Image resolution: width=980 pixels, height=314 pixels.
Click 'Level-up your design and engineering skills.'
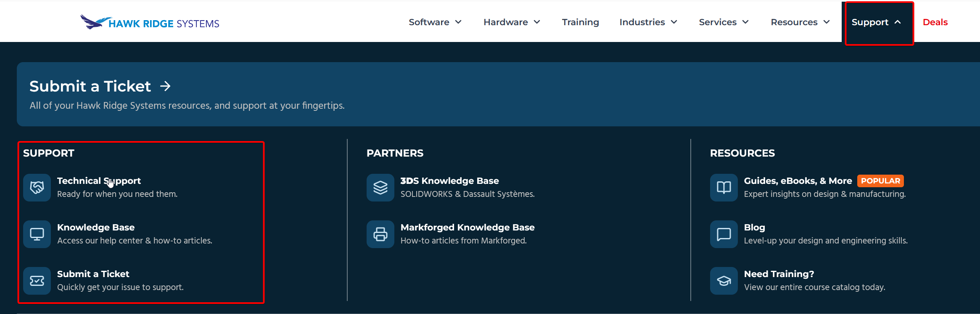pos(826,241)
